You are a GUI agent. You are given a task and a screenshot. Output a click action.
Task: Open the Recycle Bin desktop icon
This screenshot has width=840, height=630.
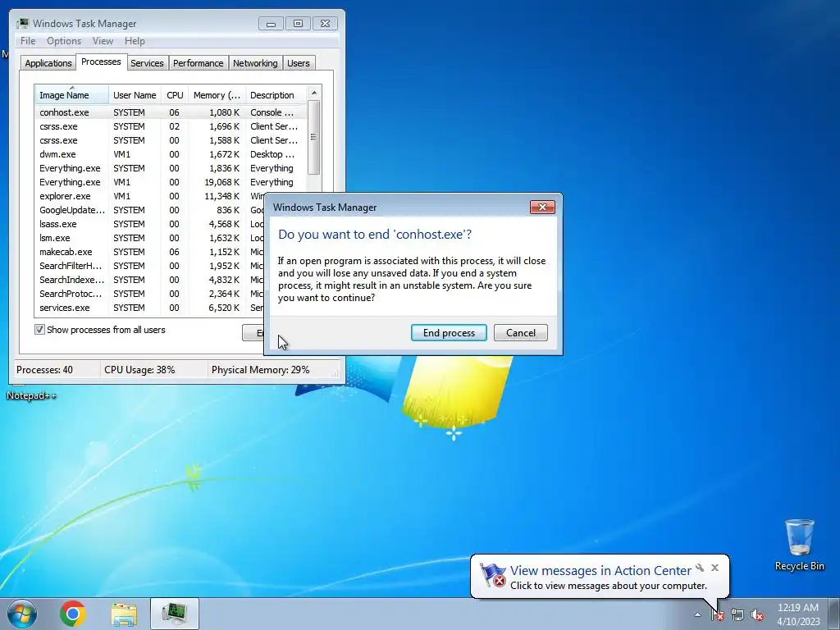(799, 545)
